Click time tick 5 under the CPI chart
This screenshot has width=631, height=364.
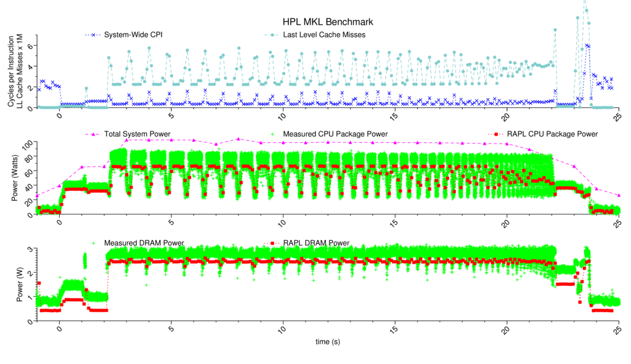171,116
